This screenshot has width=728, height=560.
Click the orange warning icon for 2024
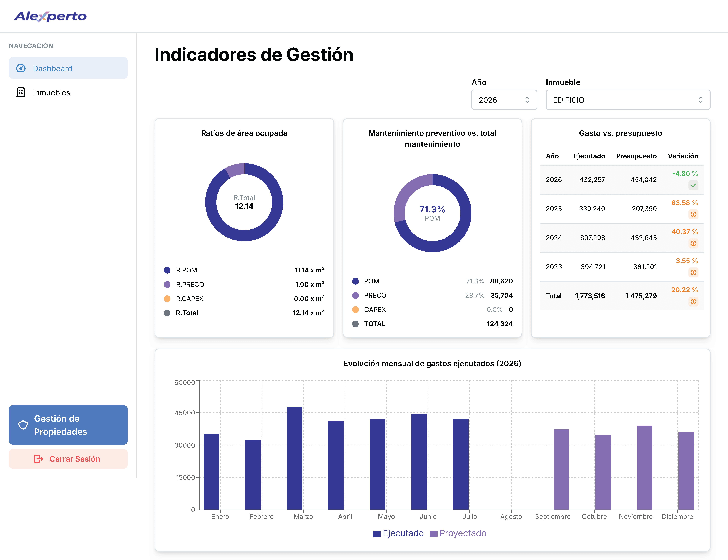click(693, 243)
